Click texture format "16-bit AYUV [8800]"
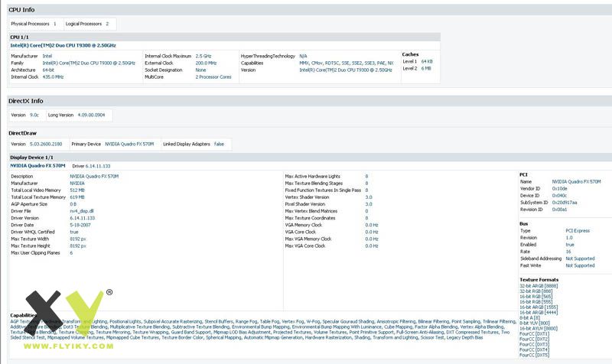 pyautogui.click(x=539, y=329)
